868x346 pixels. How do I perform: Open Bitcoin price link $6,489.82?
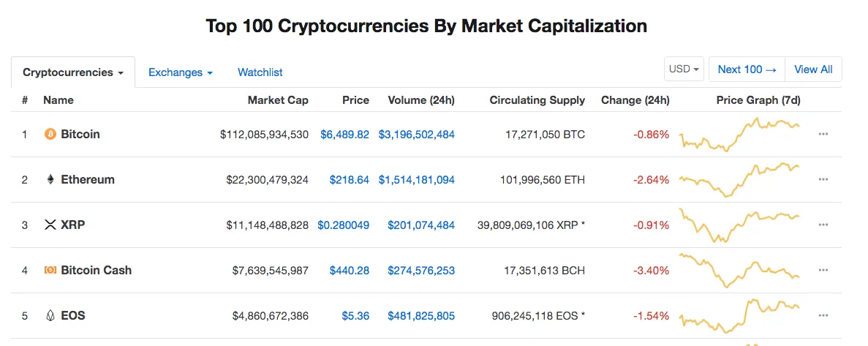pos(345,134)
